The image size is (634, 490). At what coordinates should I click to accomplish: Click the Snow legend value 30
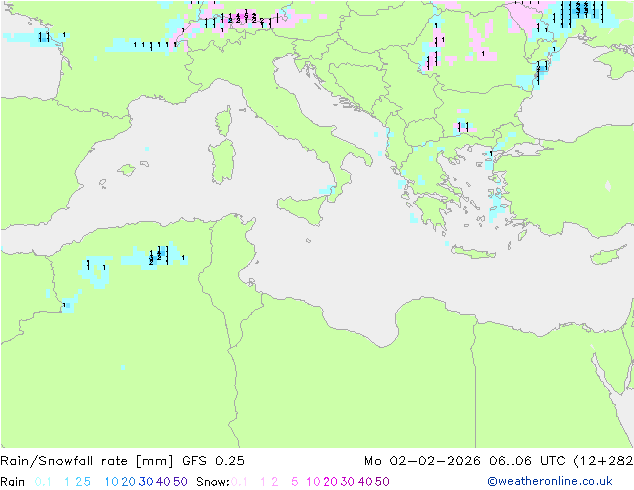(x=348, y=482)
